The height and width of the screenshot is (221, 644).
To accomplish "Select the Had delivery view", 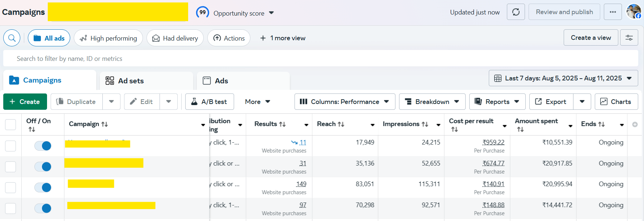I will (x=175, y=38).
